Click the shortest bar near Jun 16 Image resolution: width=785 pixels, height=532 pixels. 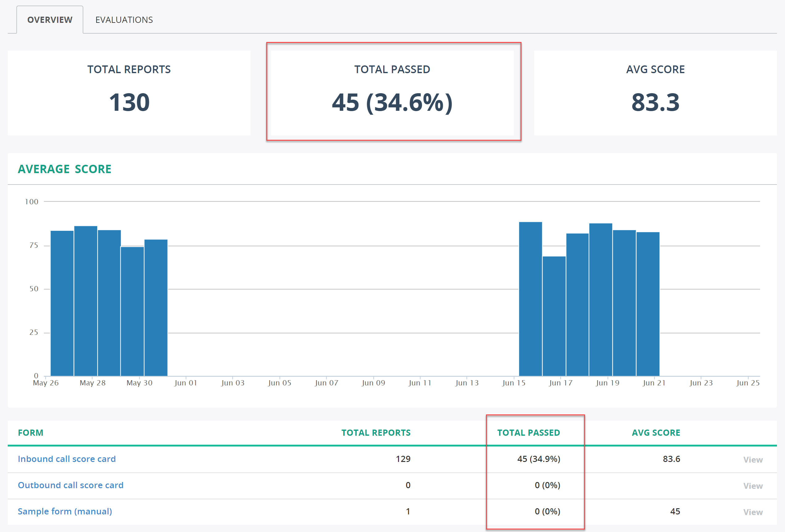554,316
